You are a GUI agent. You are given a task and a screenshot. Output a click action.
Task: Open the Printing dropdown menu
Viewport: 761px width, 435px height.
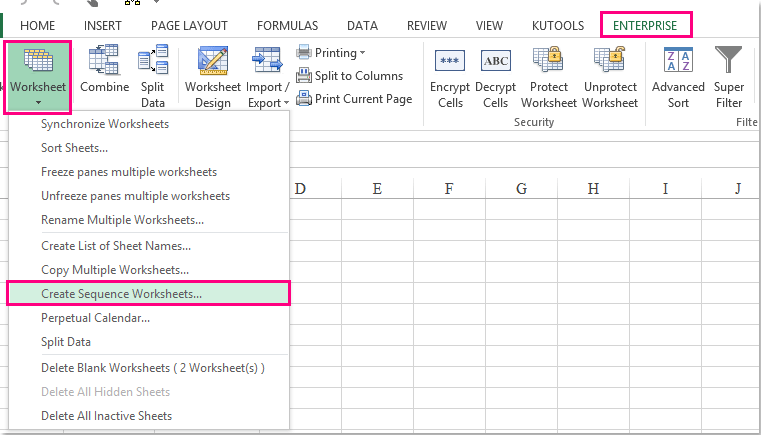pyautogui.click(x=332, y=53)
